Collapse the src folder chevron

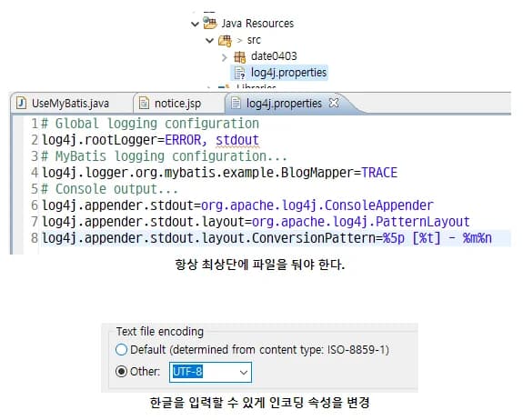coord(209,41)
